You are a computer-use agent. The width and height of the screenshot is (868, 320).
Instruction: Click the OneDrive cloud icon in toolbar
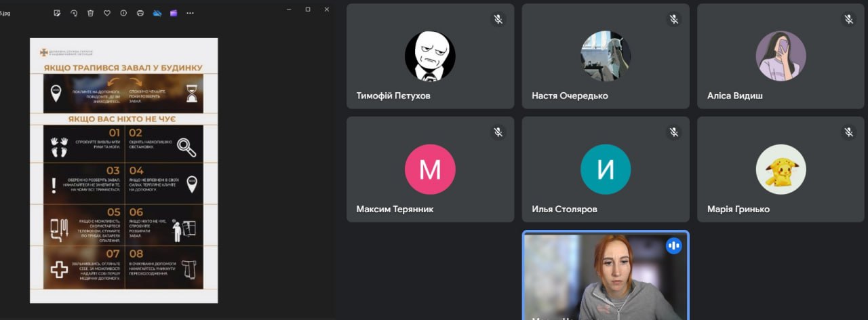pyautogui.click(x=157, y=13)
